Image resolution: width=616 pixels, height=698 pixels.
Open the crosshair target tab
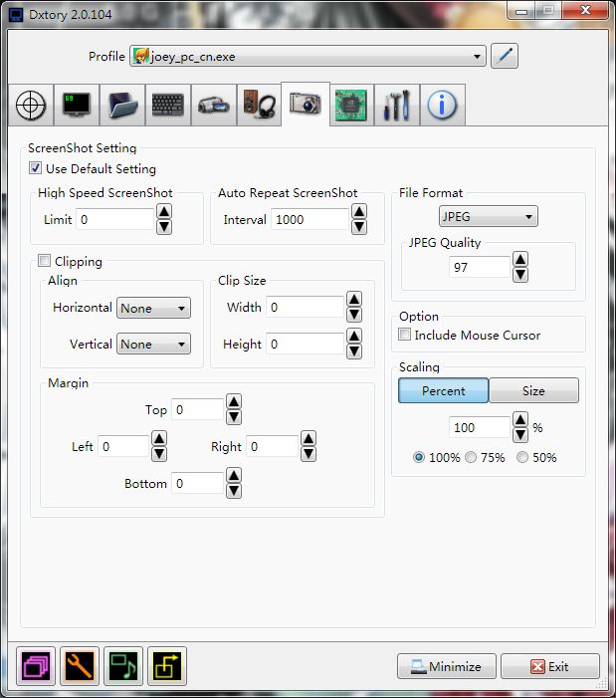click(x=32, y=105)
